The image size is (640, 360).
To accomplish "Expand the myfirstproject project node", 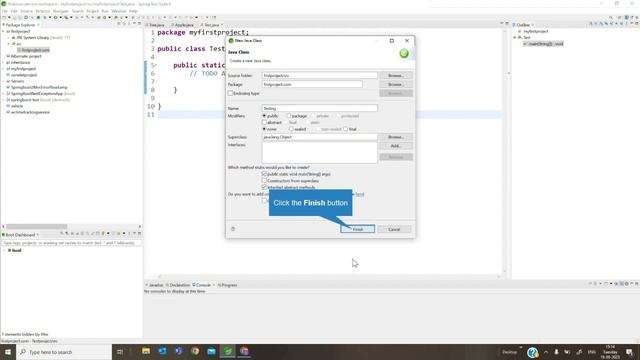I will 3,69.
